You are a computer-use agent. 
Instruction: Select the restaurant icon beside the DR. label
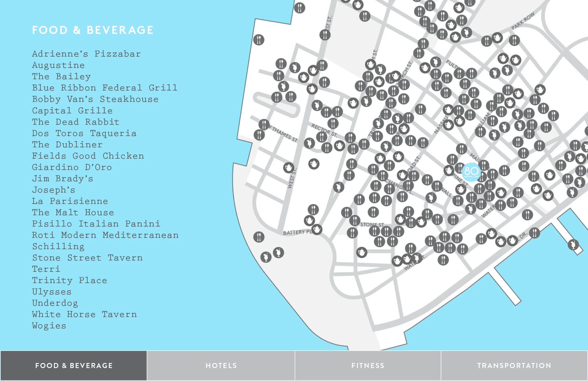pyautogui.click(x=534, y=233)
